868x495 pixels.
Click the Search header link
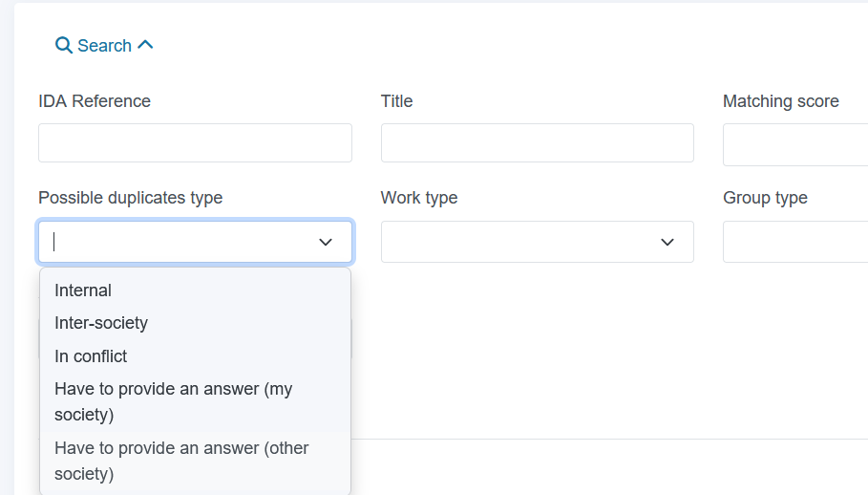pyautogui.click(x=104, y=46)
